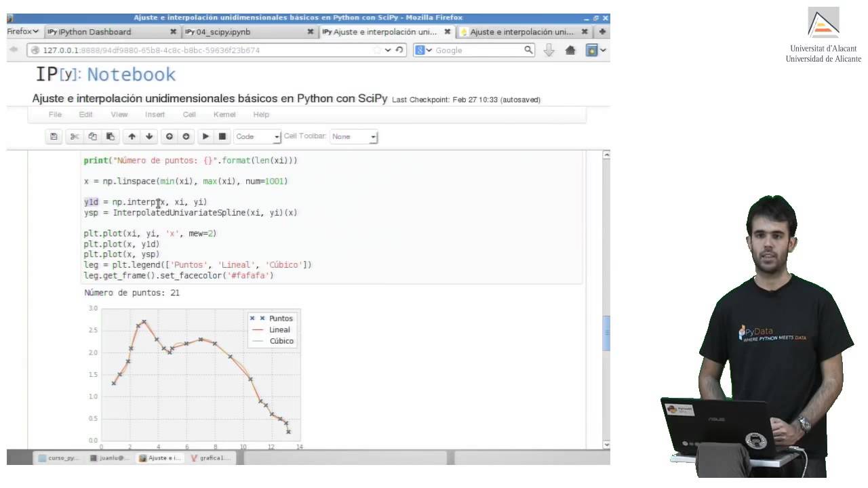Viewport: 868px width, 488px height.
Task: Move the selected cell down
Action: point(149,136)
